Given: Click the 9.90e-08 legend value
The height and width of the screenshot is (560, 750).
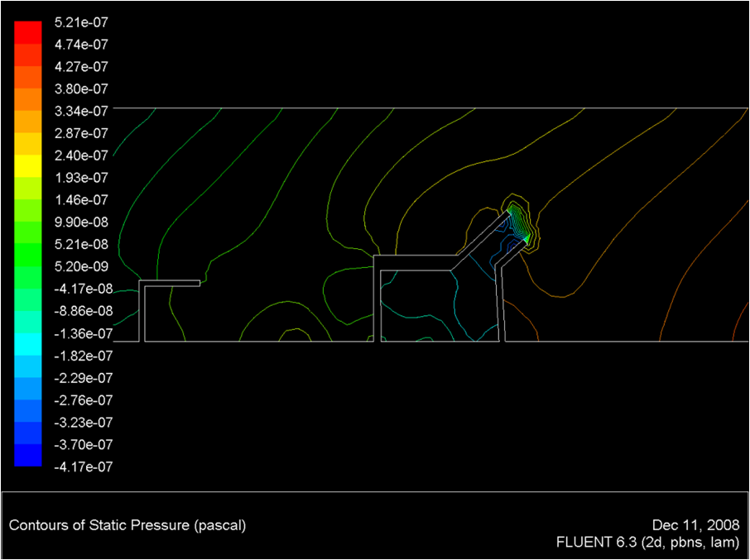Looking at the screenshot, I should pos(81,223).
